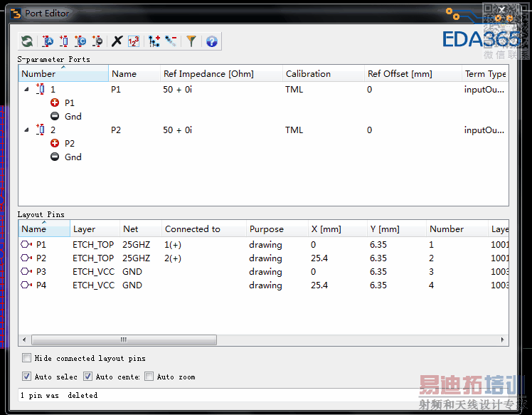The height and width of the screenshot is (415, 532).
Task: Click the black X delete icon
Action: [117, 41]
